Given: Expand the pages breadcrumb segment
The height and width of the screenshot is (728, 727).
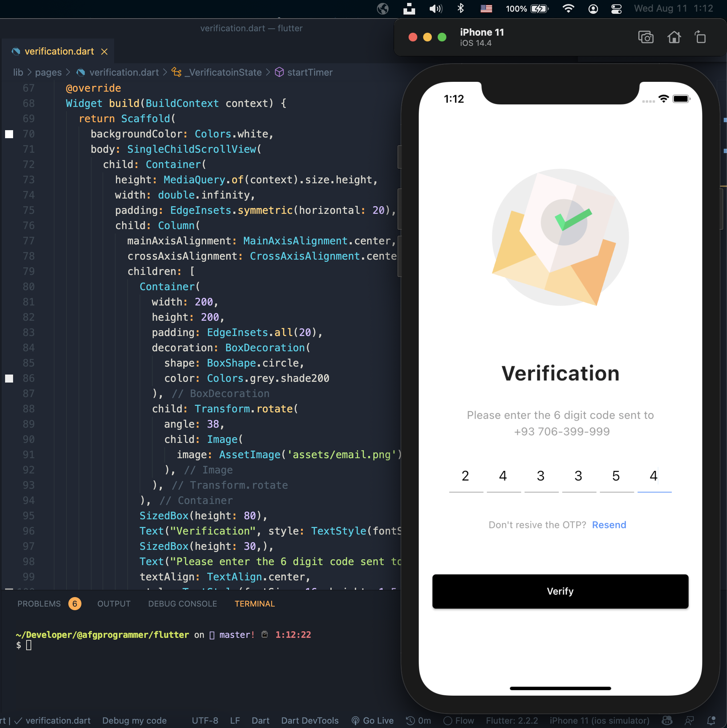Looking at the screenshot, I should tap(48, 72).
